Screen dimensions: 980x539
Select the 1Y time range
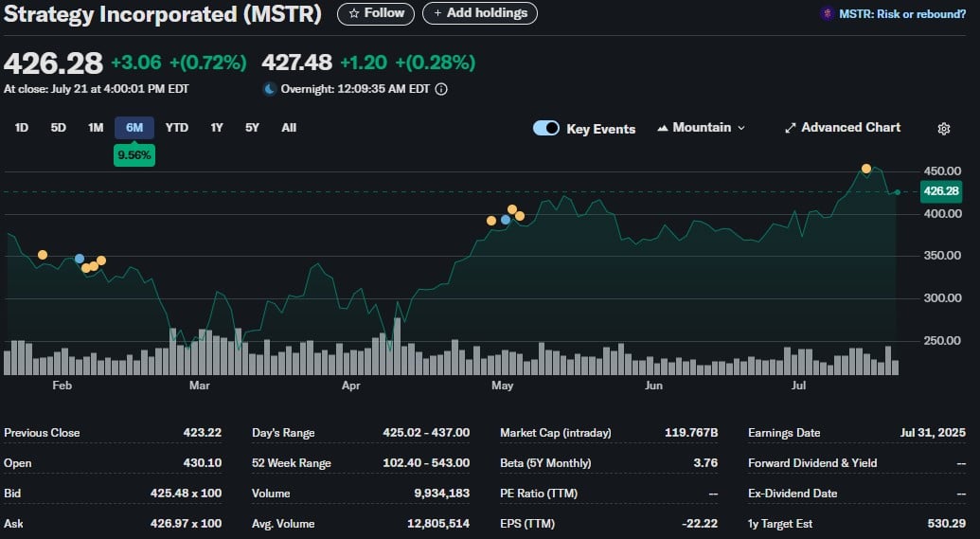(217, 128)
